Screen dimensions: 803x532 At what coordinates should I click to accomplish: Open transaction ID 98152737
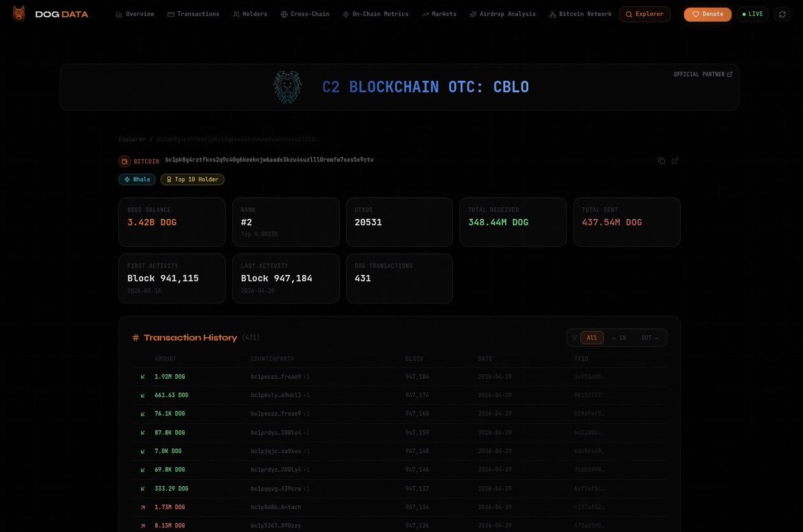pos(589,395)
